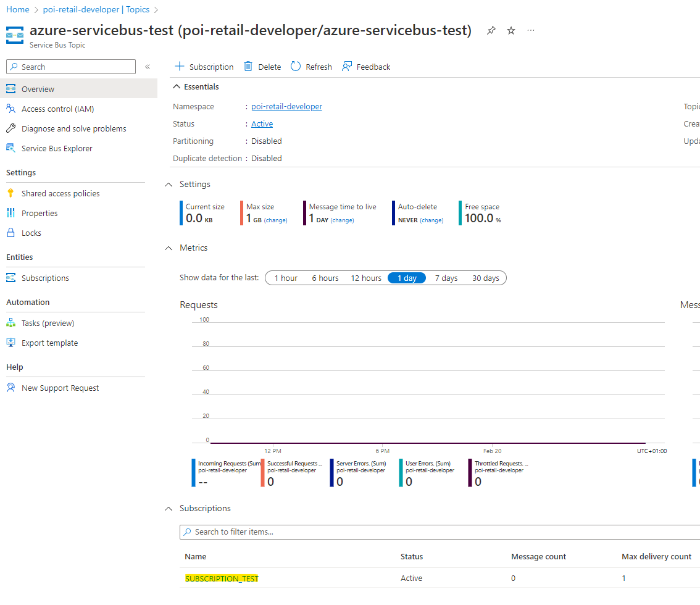700x605 pixels.
Task: Click the Service Bus Topic header icon
Action: (15, 35)
